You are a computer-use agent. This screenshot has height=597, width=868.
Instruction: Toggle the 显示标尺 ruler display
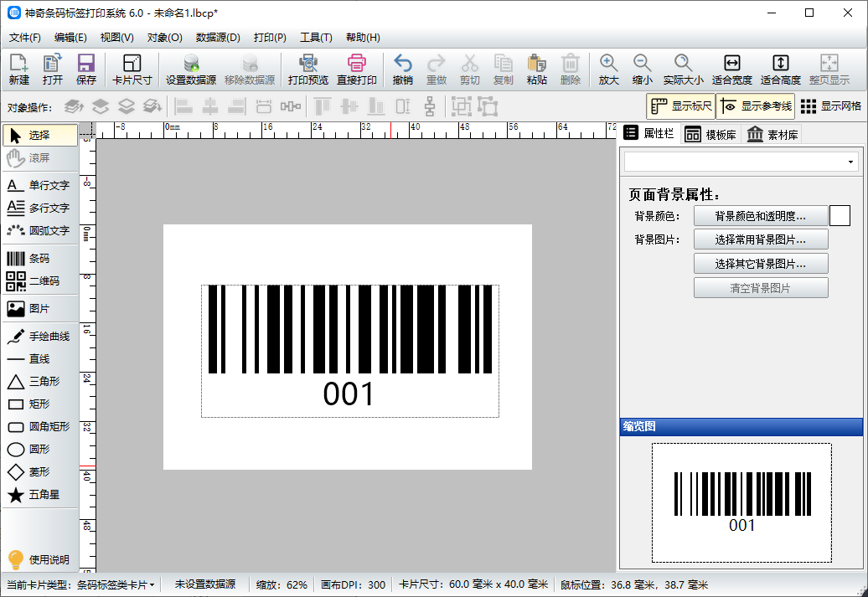(681, 106)
